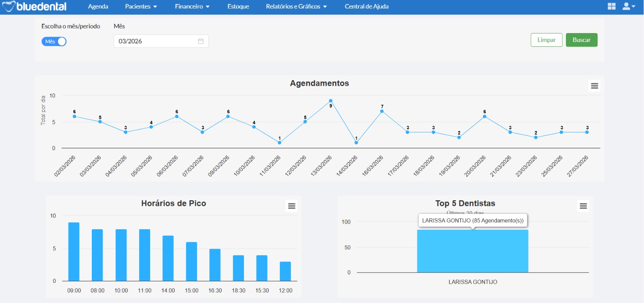Expand the Pacientes dropdown menu
644x303 pixels.
click(141, 6)
